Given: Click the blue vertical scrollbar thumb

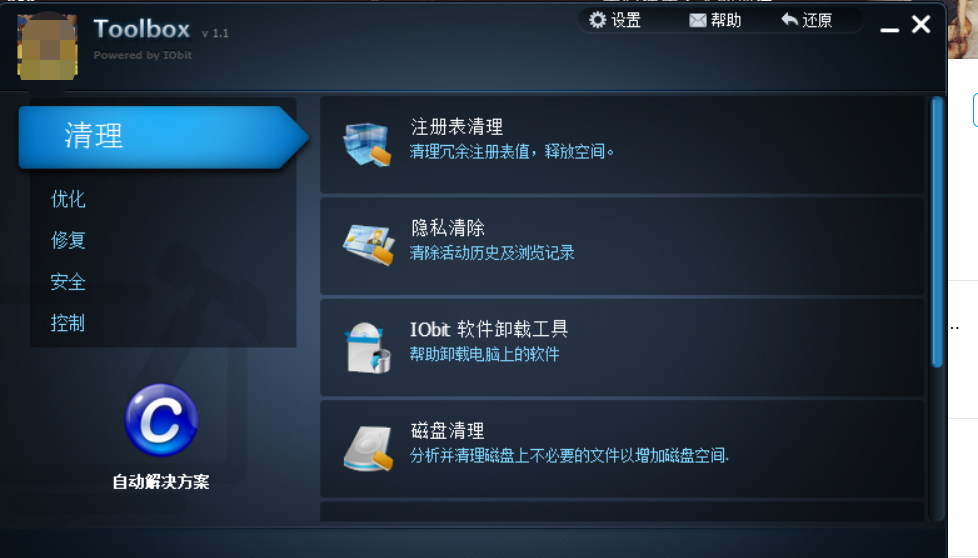Looking at the screenshot, I should point(936,232).
